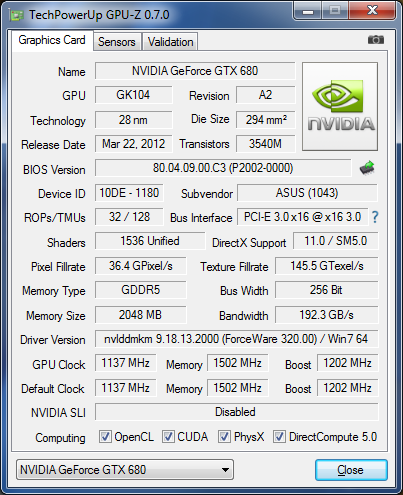Screen dimensions: 403x495
Task: Click the Bus Interface question mark
Action: (x=375, y=217)
